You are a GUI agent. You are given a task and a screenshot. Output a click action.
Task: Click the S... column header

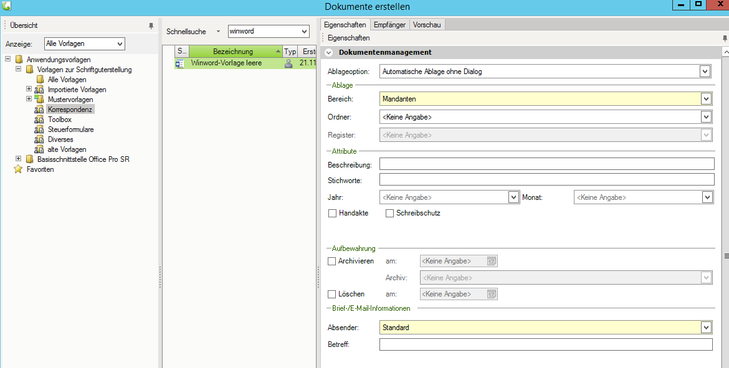coord(182,52)
